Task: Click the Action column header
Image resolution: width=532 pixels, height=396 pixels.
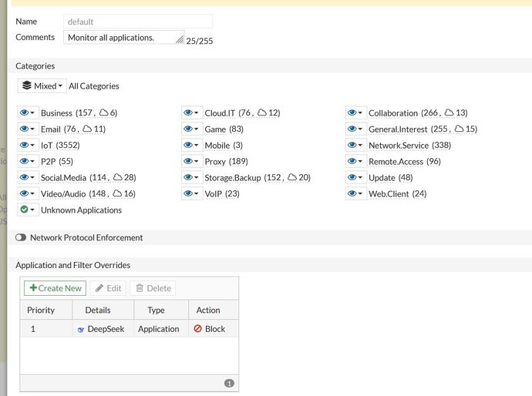Action: tap(208, 310)
